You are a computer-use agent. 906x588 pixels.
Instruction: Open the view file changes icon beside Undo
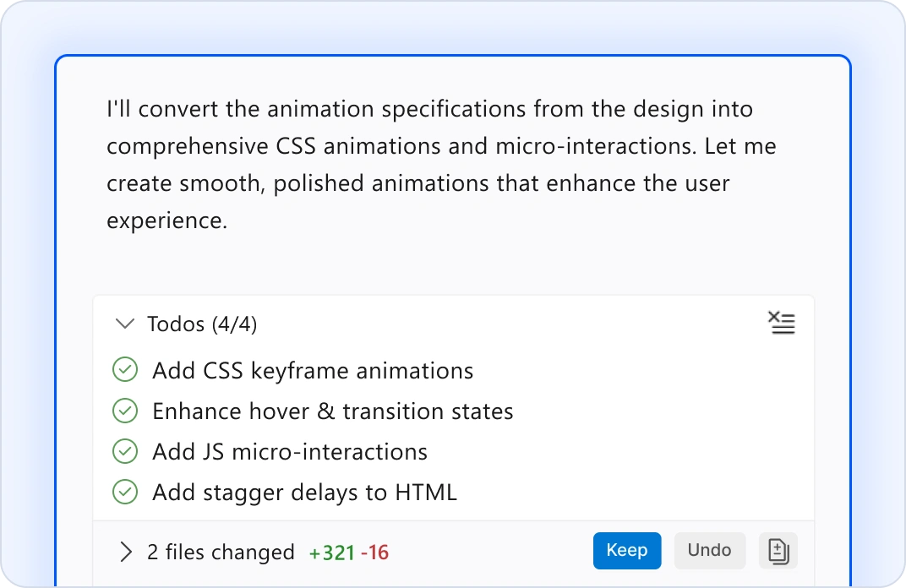click(x=778, y=550)
